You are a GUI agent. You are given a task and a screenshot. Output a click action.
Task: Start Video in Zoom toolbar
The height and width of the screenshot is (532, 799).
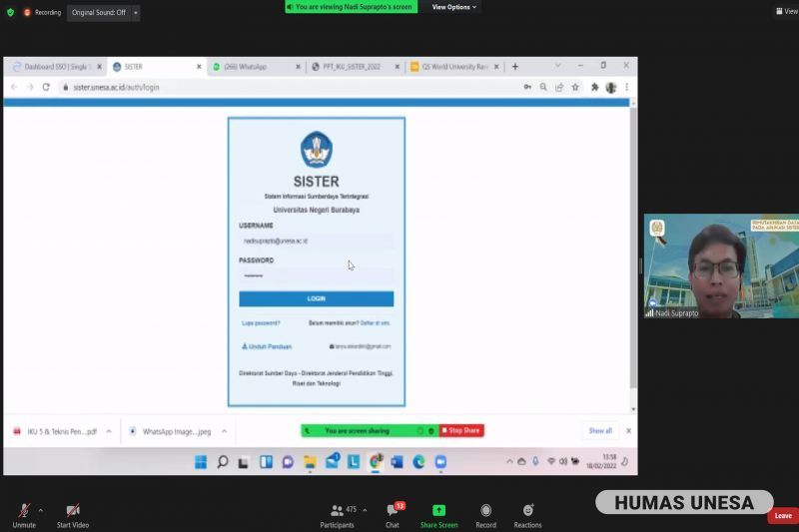[x=73, y=516]
